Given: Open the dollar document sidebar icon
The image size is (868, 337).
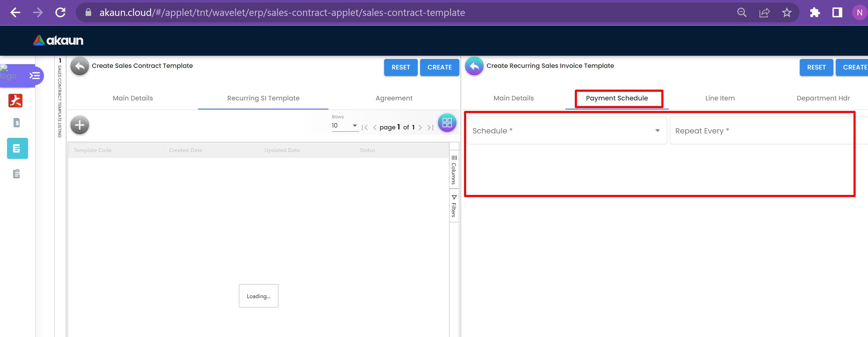Looking at the screenshot, I should tap(17, 122).
